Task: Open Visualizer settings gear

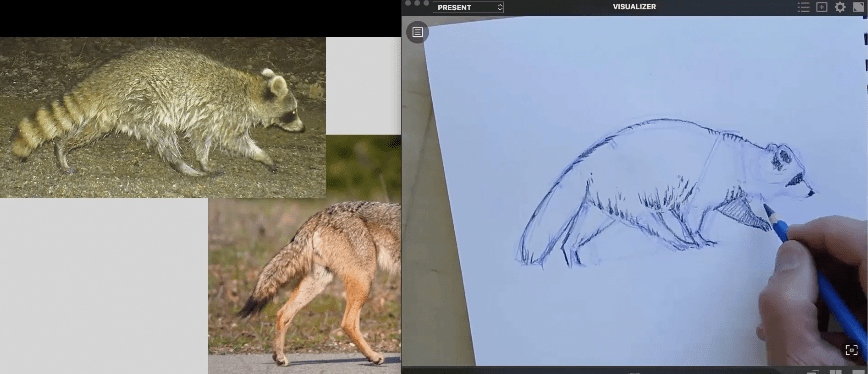Action: pos(840,7)
